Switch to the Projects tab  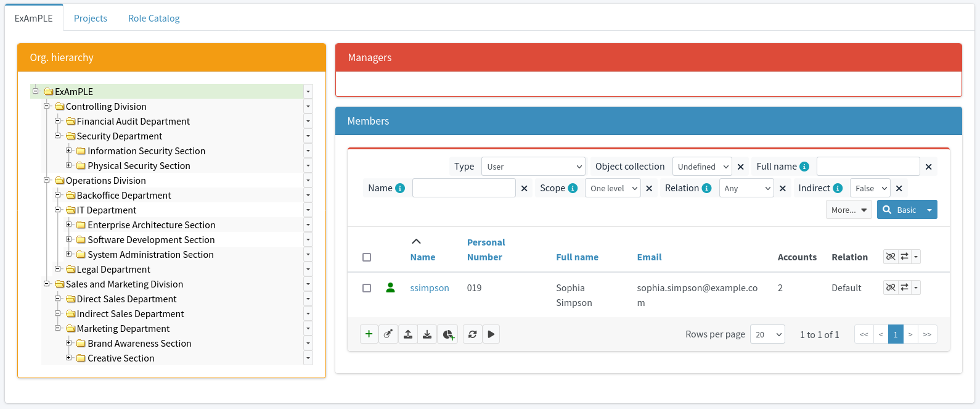pos(91,19)
